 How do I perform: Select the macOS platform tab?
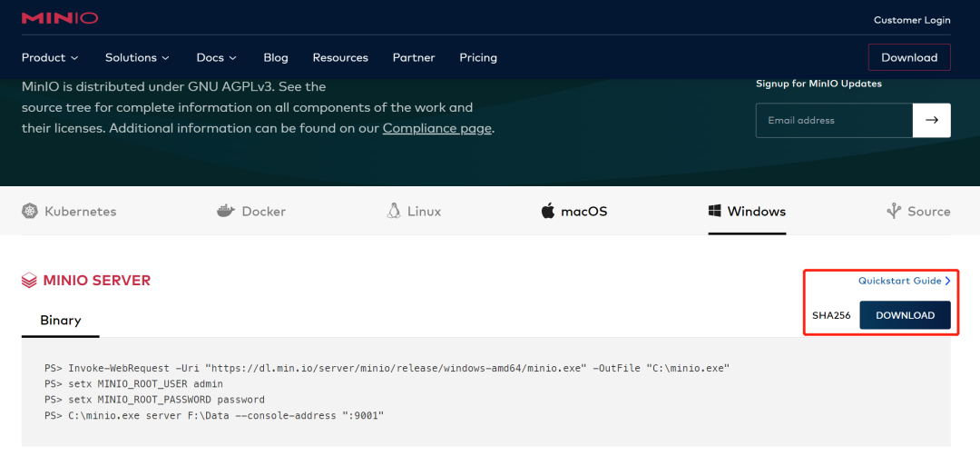coord(574,212)
